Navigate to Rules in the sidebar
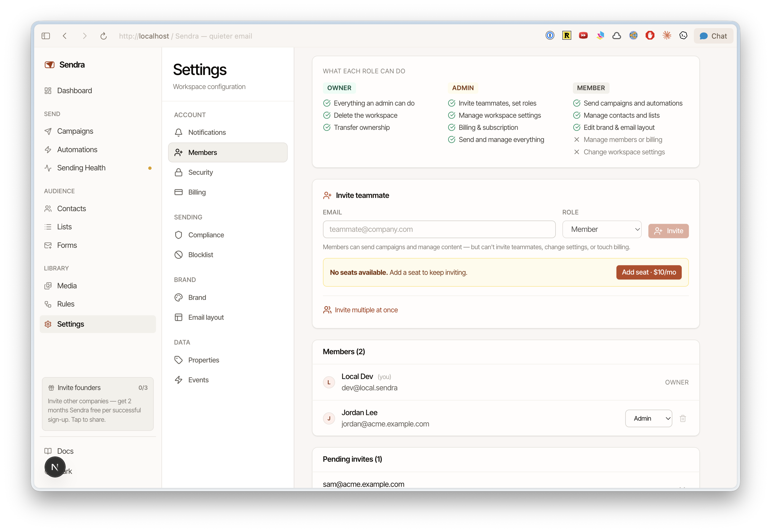 [98, 304]
